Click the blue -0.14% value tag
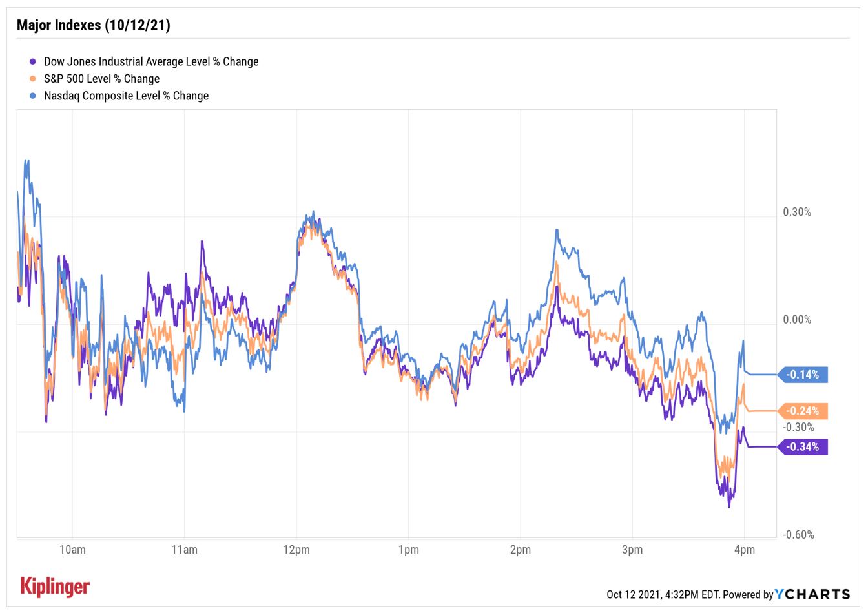The image size is (868, 613). click(803, 375)
